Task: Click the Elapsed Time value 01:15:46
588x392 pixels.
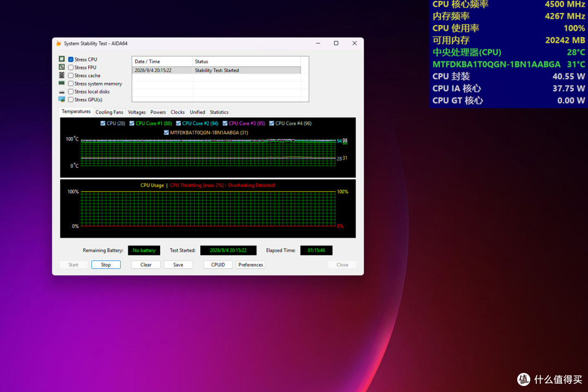Action: tap(316, 250)
